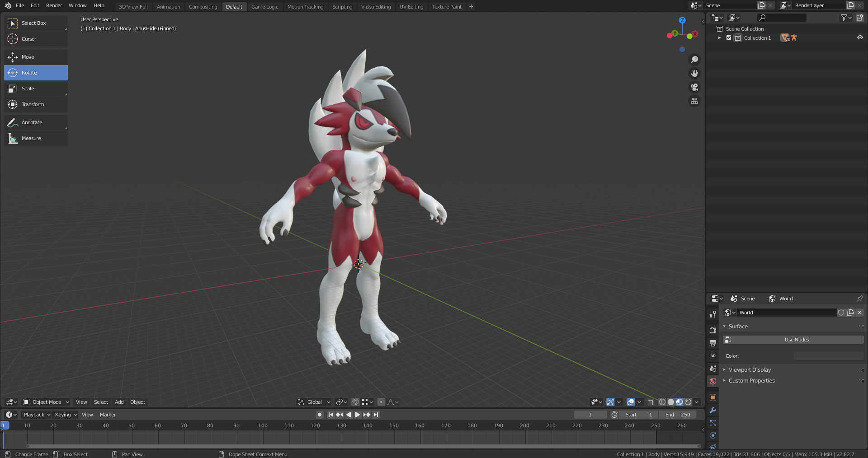Expand the Custom Properties panel

pos(751,381)
